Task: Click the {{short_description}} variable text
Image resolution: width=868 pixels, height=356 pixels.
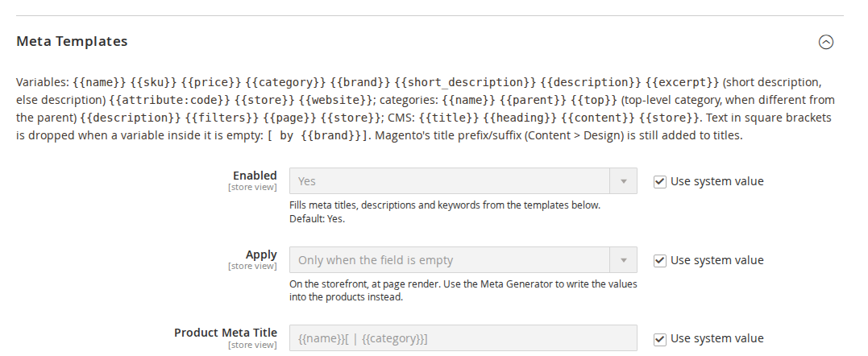Action: click(466, 82)
